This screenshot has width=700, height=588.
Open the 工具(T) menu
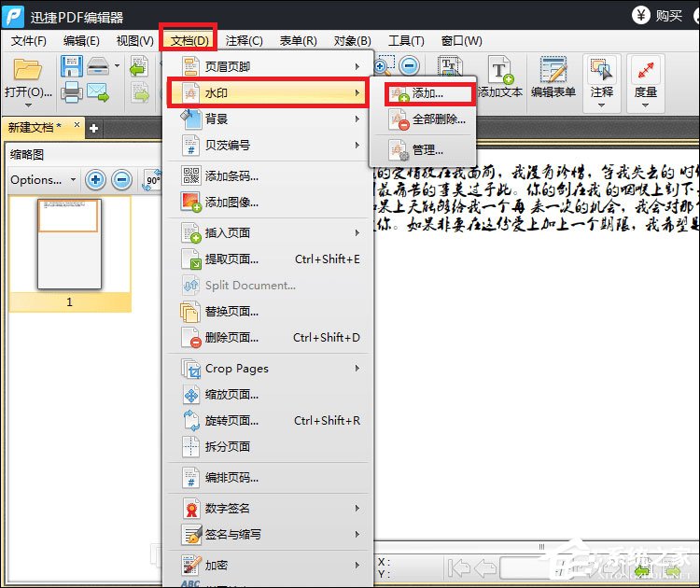406,41
